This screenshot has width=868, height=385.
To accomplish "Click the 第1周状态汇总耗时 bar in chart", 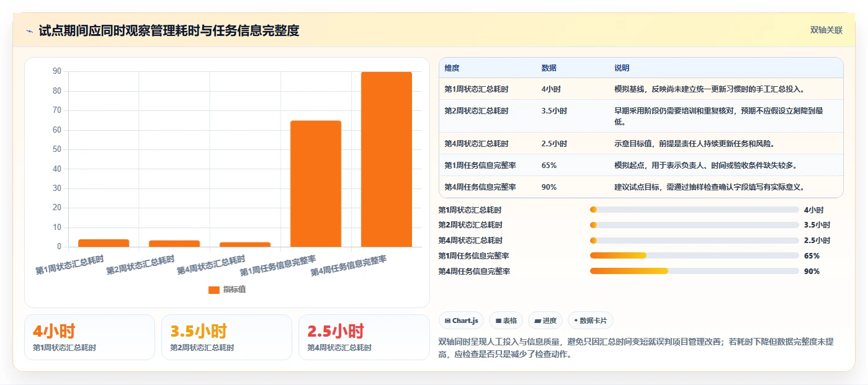I will click(104, 243).
